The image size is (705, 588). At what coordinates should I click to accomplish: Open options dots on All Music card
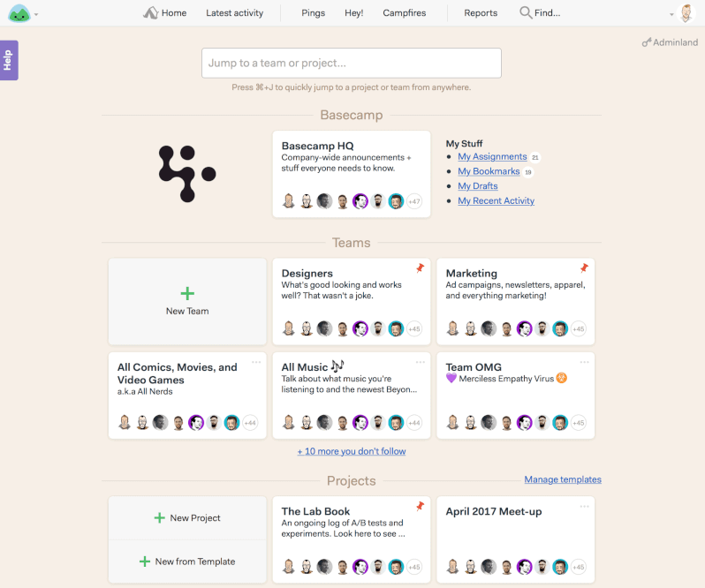pyautogui.click(x=421, y=362)
